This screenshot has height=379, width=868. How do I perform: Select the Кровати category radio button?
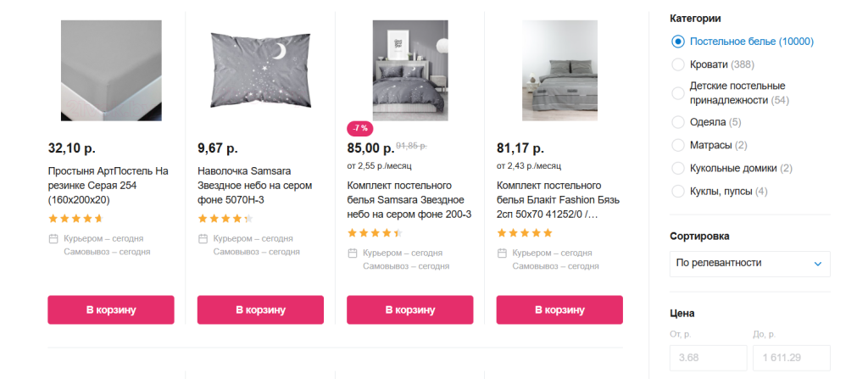click(677, 64)
